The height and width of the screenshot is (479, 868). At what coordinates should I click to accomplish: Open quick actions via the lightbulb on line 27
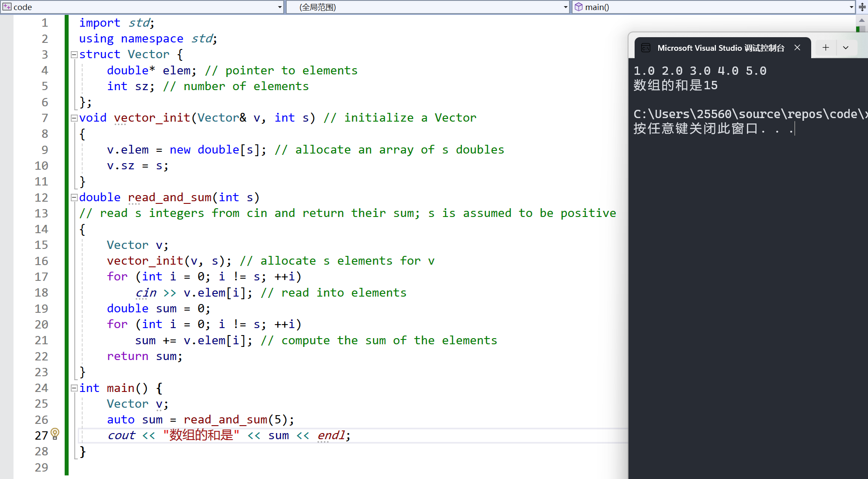click(x=55, y=434)
